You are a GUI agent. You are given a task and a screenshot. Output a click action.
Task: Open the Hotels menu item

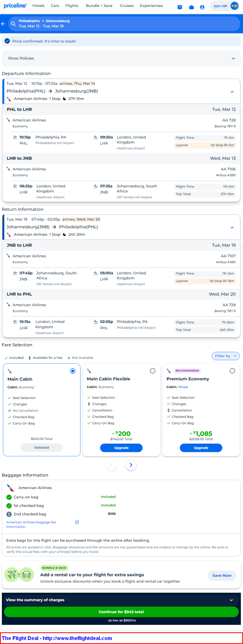click(x=38, y=6)
